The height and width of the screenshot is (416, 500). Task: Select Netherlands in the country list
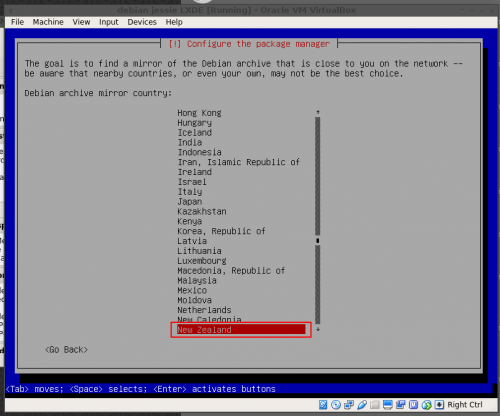pyautogui.click(x=204, y=310)
